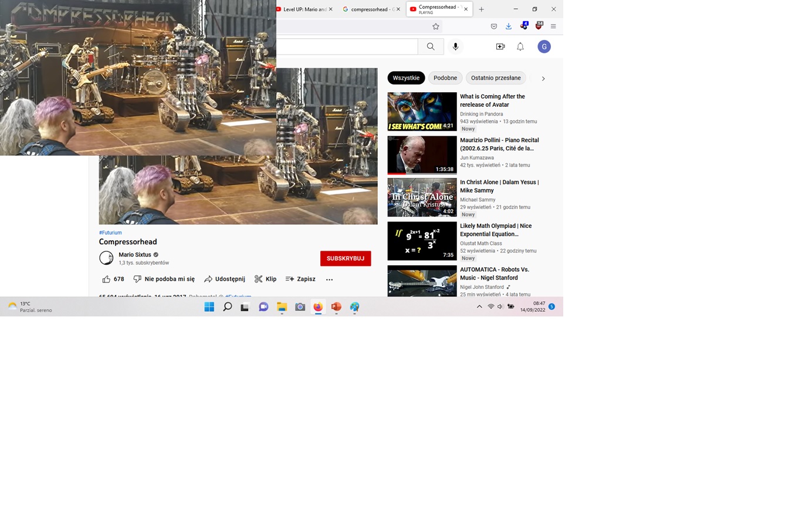Click the Pollini piano recital thumbnail
Viewport: 812px width, 509px height.
click(422, 155)
